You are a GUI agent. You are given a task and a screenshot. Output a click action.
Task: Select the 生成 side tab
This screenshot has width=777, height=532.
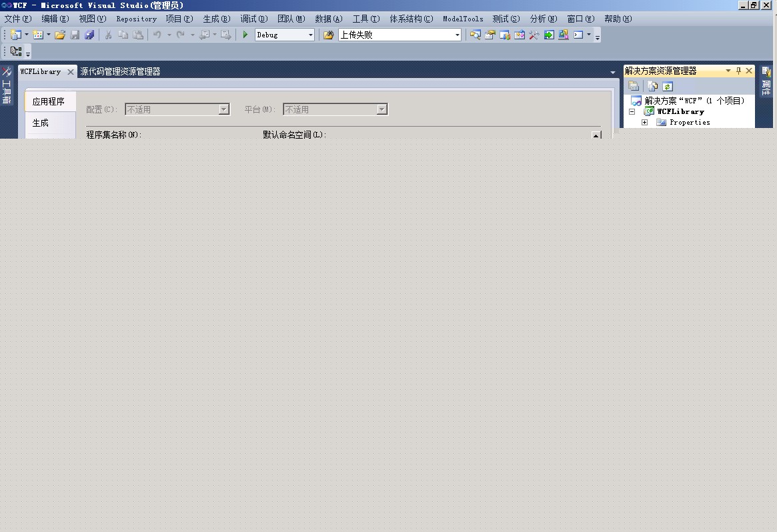[49, 123]
